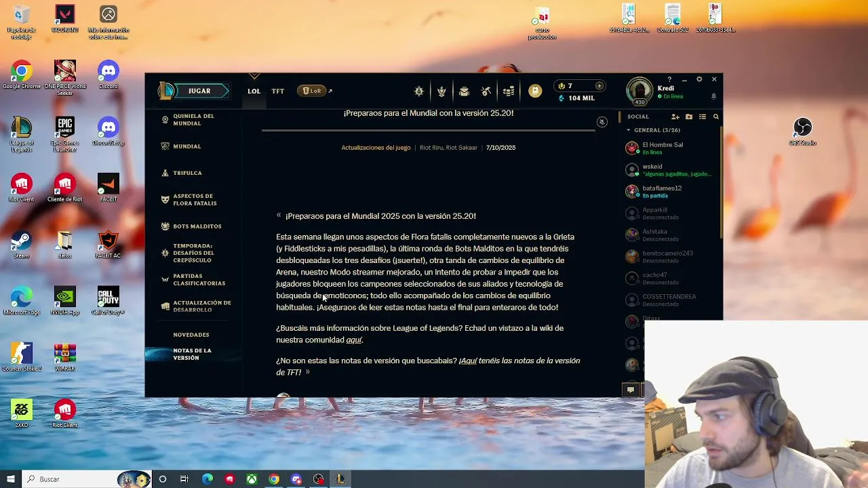Open the WinRAR desktop icon

(x=65, y=357)
